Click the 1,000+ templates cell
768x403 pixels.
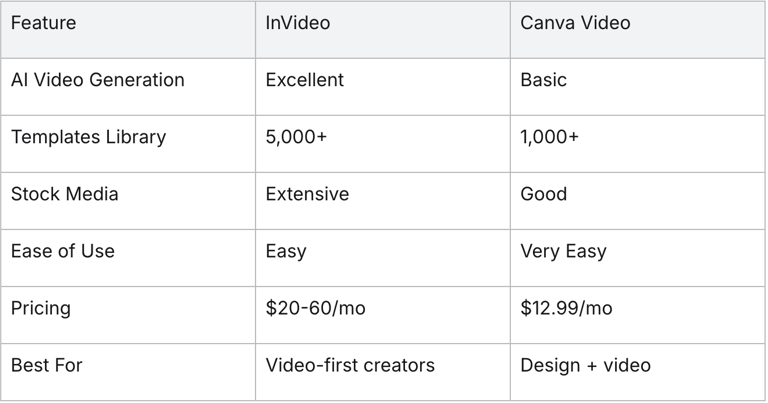coord(549,137)
